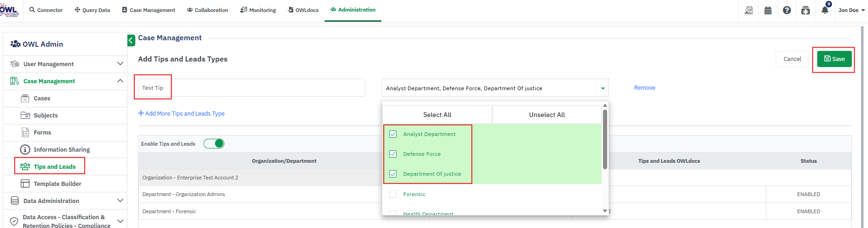The image size is (868, 228).
Task: Open the notifications bell icon
Action: pos(825,10)
